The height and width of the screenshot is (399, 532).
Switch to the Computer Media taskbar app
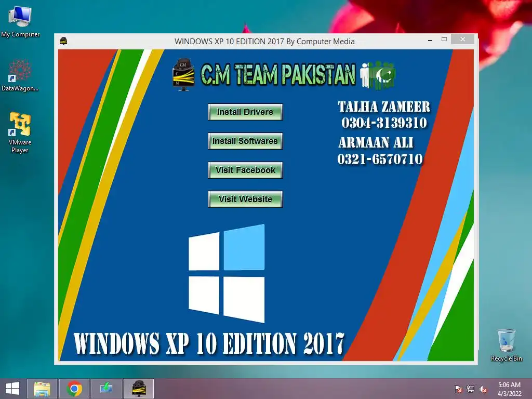[138, 389]
